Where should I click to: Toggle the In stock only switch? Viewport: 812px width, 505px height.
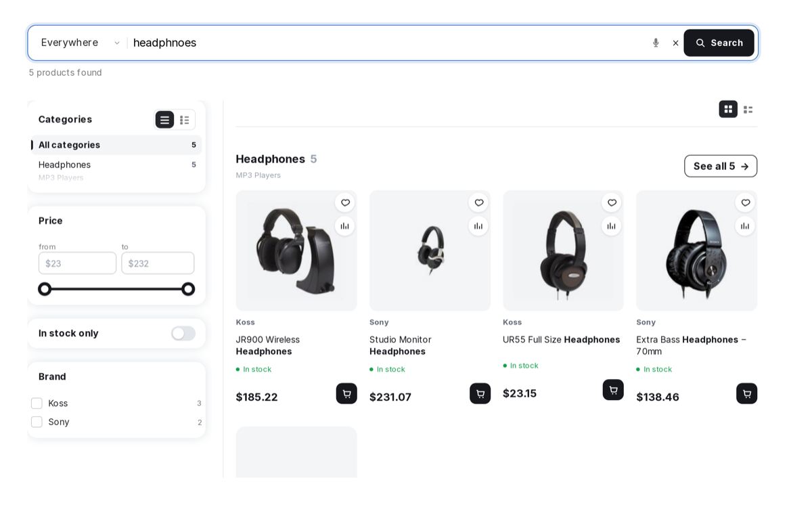coord(183,334)
